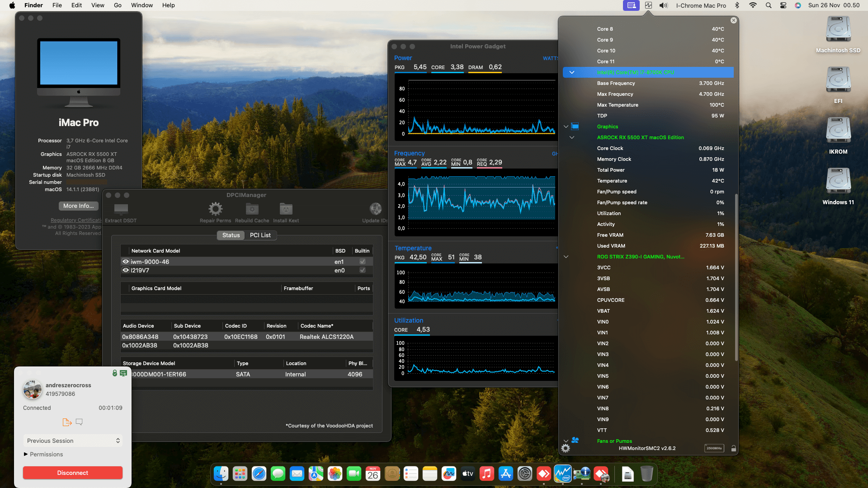This screenshot has height=488, width=868.
Task: Click the screen mirroring icon in menu bar
Action: coord(631,5)
